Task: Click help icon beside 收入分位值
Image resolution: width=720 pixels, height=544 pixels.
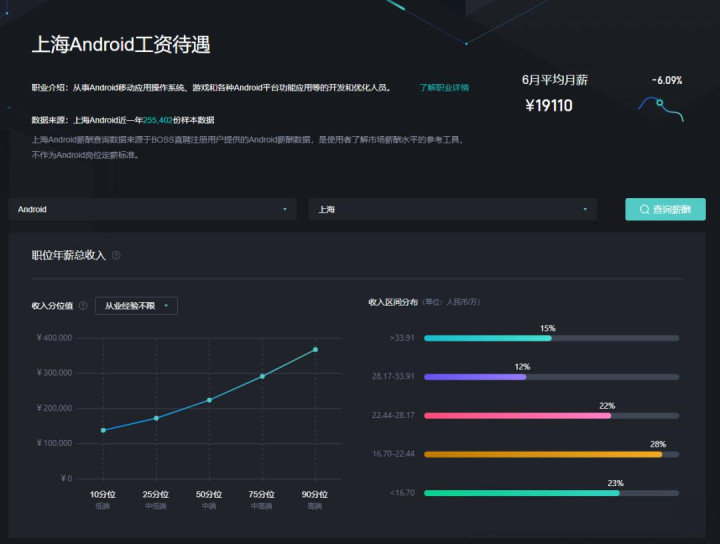Action: [83, 306]
